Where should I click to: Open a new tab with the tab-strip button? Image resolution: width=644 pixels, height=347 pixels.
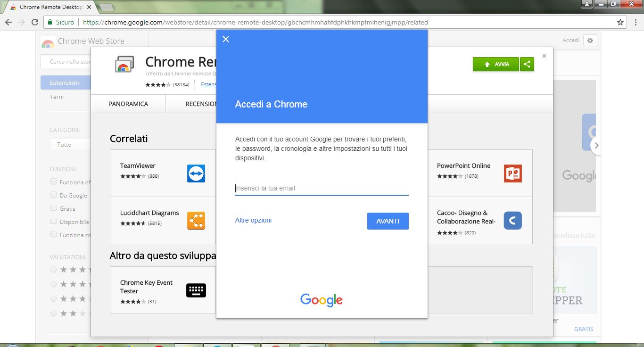point(107,7)
